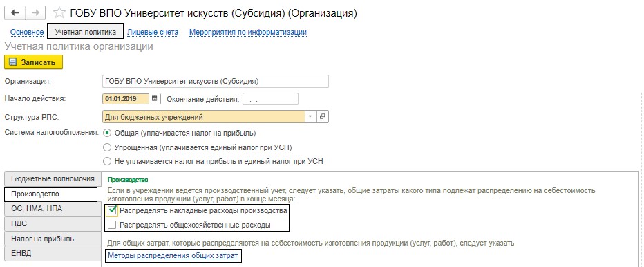The image size is (644, 267).
Task: Click the Окончание действия date field
Action: 270,99
